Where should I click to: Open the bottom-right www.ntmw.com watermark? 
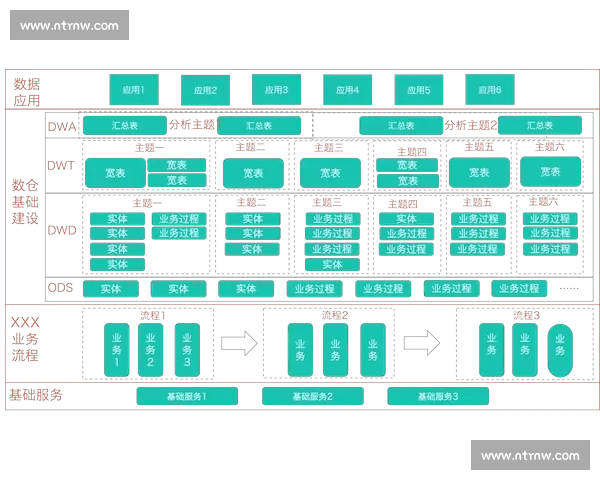(x=529, y=455)
